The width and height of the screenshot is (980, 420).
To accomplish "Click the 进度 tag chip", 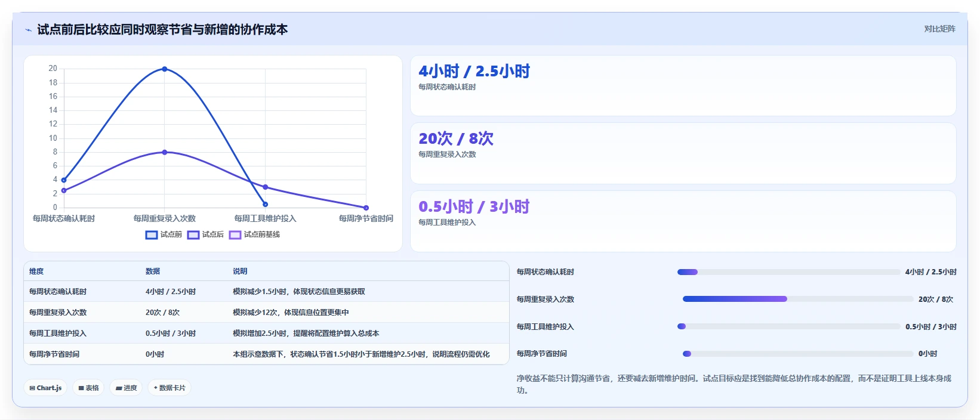I will (126, 388).
